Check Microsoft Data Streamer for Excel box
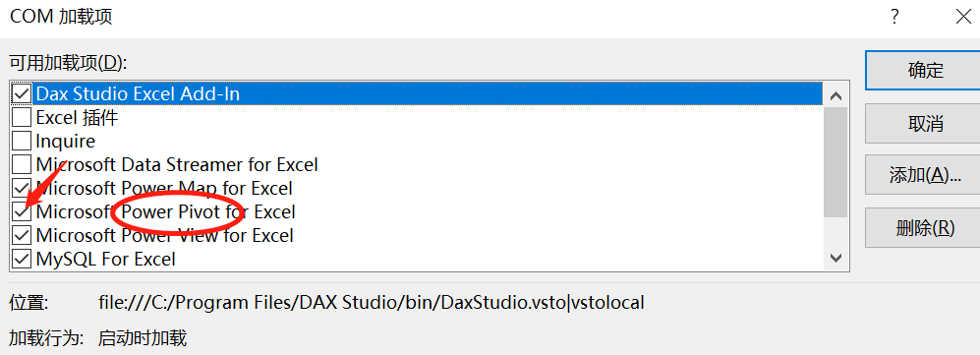Screen dimensions: 980x355 click(x=22, y=165)
